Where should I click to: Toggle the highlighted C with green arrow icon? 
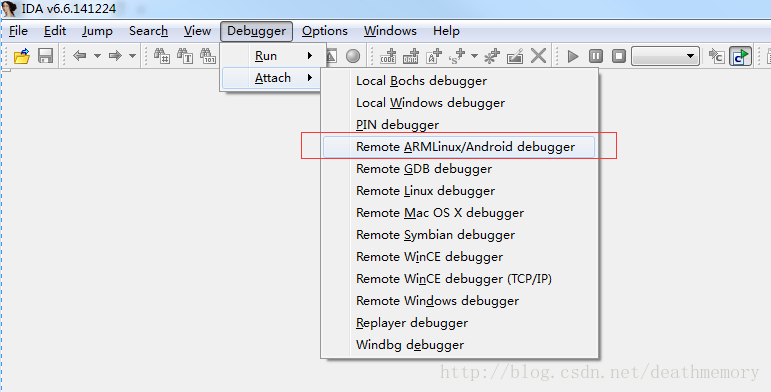[740, 56]
